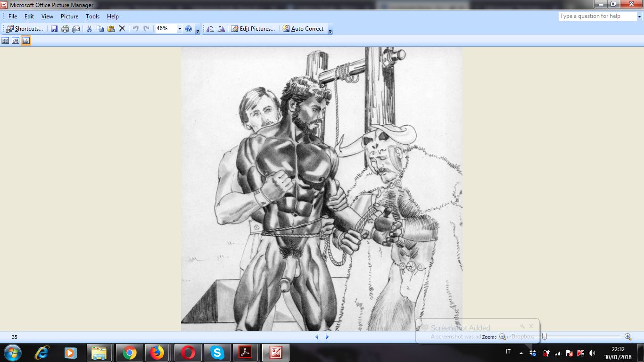The height and width of the screenshot is (362, 644).
Task: Open Skype from taskbar
Action: click(x=217, y=353)
